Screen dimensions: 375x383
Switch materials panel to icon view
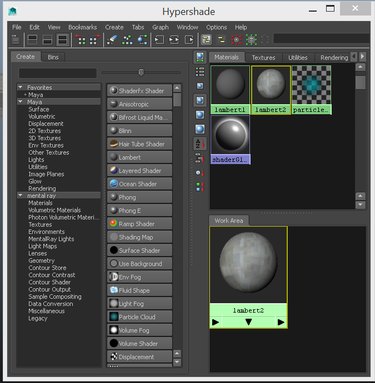point(200,57)
